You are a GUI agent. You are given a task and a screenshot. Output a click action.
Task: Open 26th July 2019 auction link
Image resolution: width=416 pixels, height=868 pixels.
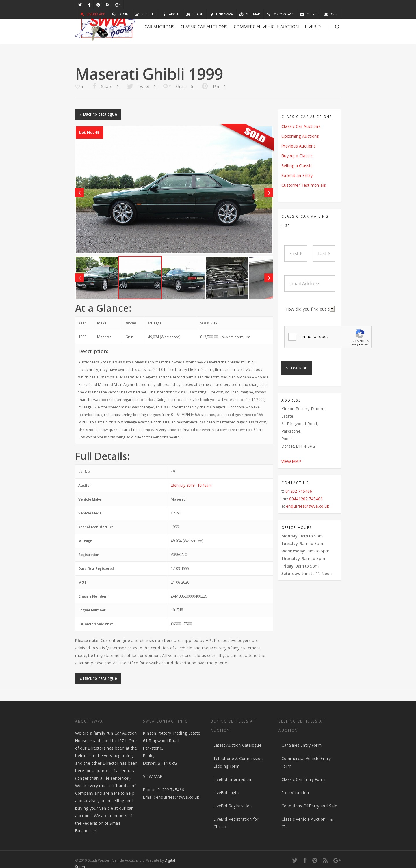tap(191, 485)
